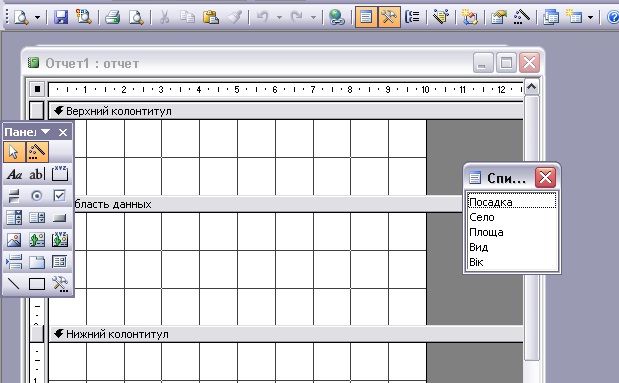Select the Toggle Button tool in the toolbox

click(14, 196)
